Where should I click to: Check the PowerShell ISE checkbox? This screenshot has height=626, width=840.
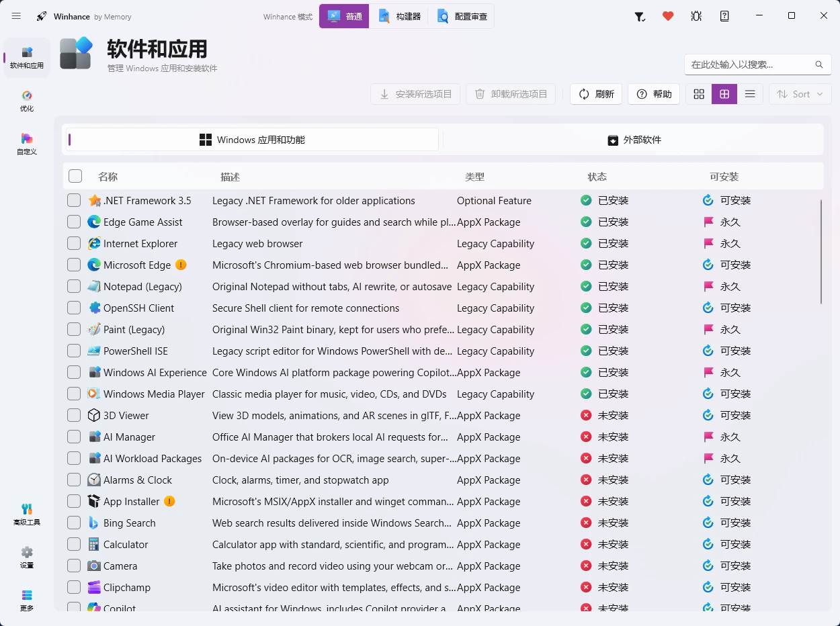click(x=74, y=351)
